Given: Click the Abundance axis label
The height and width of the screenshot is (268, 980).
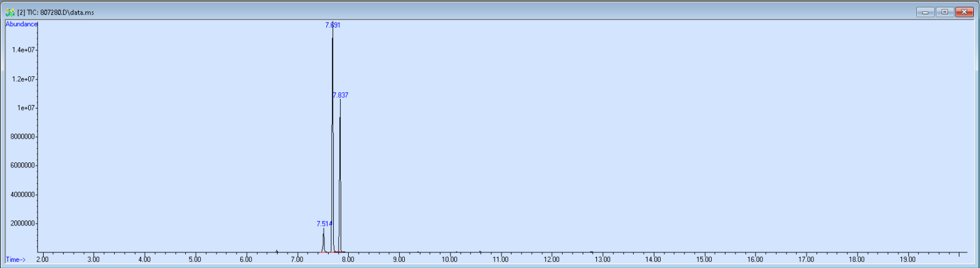Looking at the screenshot, I should pos(21,24).
